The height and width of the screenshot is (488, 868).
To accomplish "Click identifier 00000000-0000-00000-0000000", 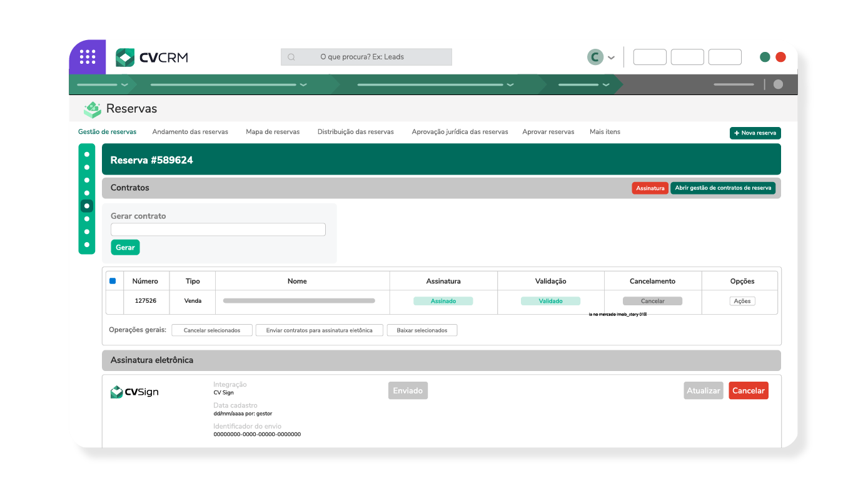I will 257,434.
